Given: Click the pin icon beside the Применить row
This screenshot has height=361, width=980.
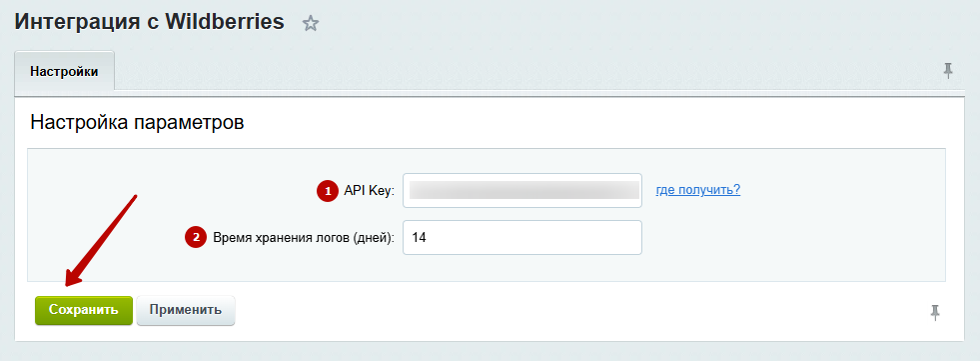Looking at the screenshot, I should [935, 312].
